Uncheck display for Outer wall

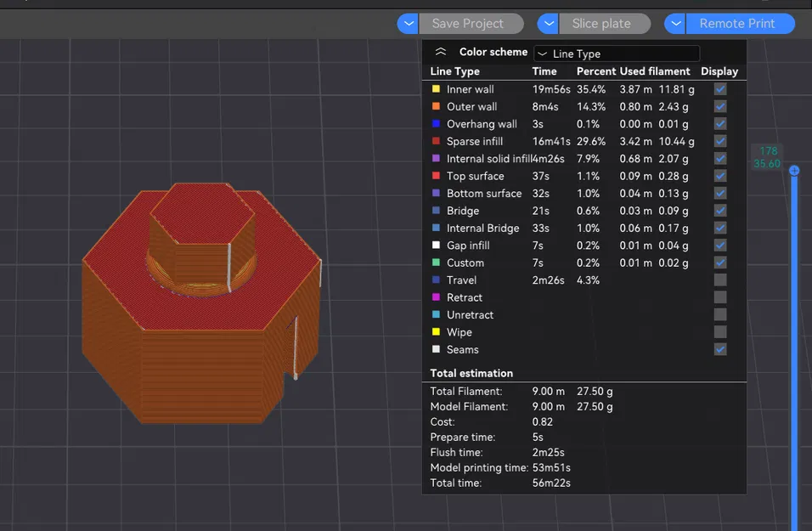pyautogui.click(x=720, y=106)
